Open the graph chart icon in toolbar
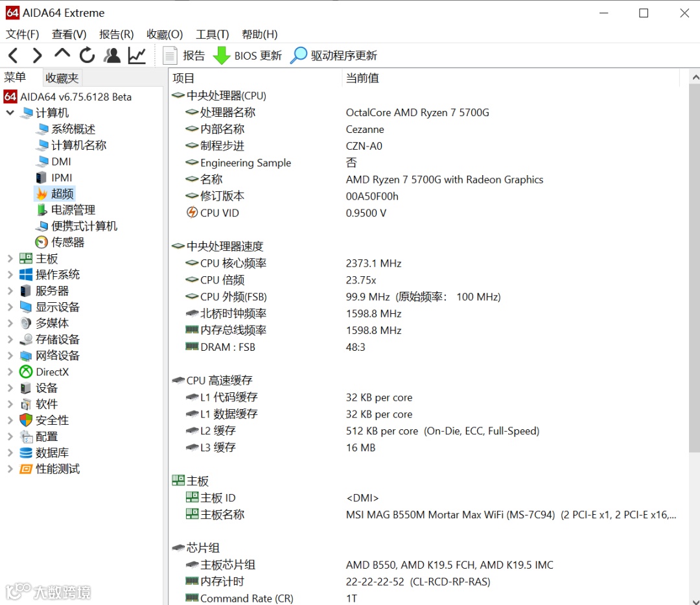The height and width of the screenshot is (605, 700). [x=137, y=55]
